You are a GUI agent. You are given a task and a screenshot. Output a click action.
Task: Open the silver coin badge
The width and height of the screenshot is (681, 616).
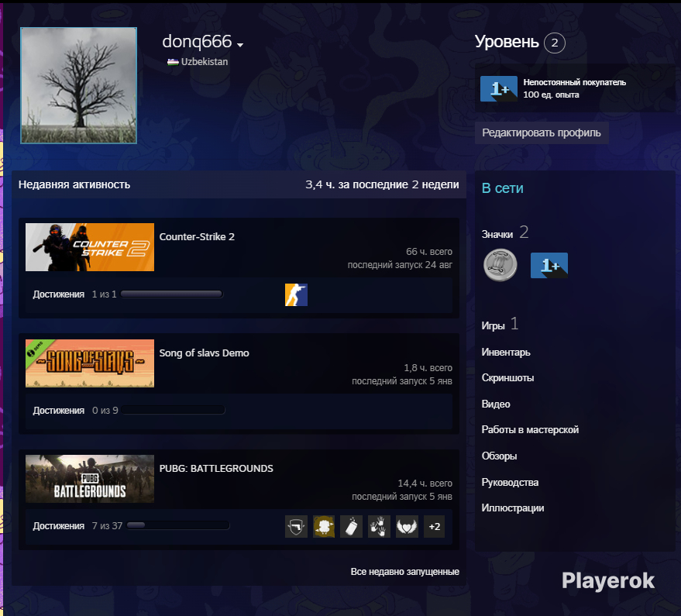click(500, 265)
